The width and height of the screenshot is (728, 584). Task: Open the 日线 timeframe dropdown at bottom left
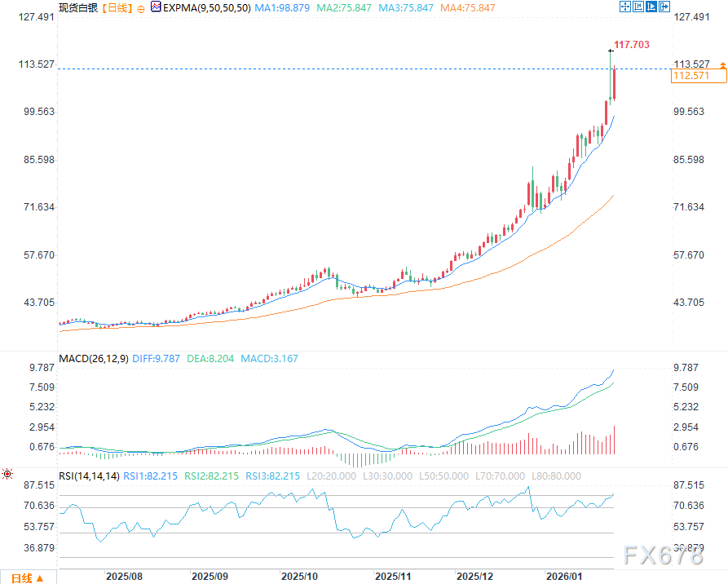pos(22,577)
